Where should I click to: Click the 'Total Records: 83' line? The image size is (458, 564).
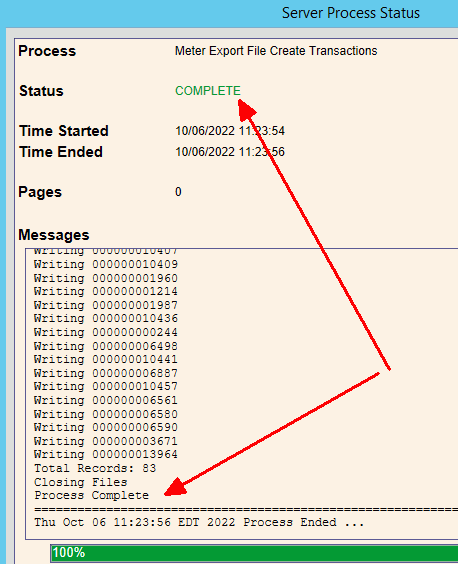(x=95, y=468)
